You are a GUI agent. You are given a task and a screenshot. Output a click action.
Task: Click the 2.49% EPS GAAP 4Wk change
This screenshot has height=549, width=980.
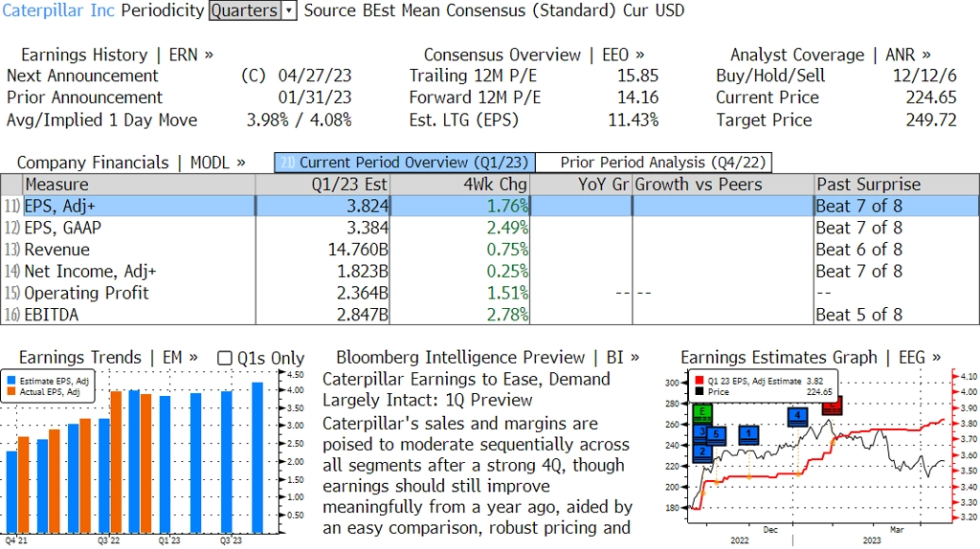[x=507, y=228]
